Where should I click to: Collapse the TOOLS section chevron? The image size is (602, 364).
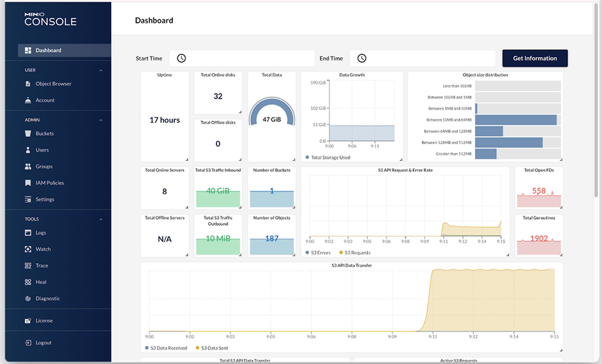101,219
